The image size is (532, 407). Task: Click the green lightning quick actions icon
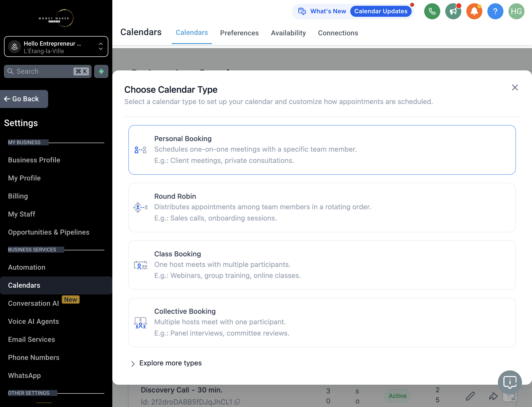(x=101, y=71)
